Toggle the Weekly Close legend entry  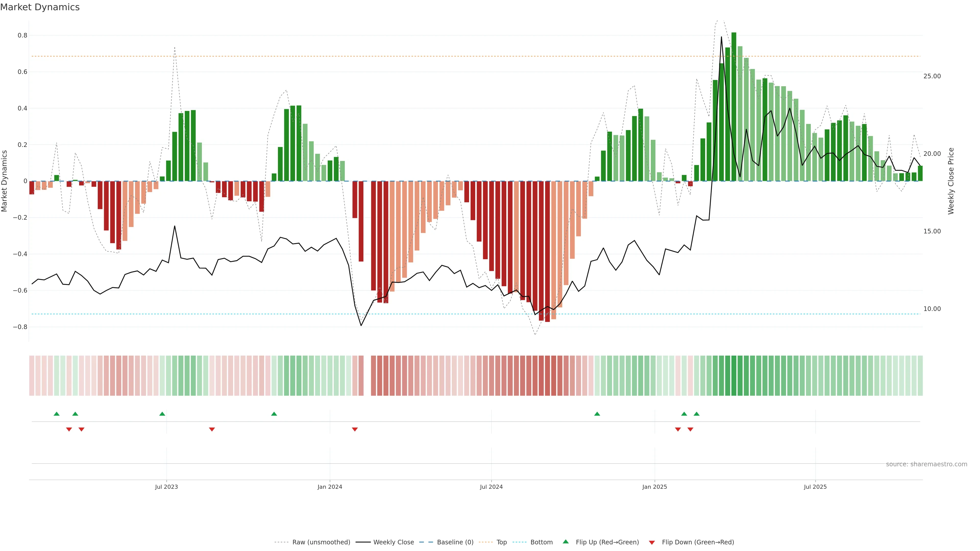(393, 542)
